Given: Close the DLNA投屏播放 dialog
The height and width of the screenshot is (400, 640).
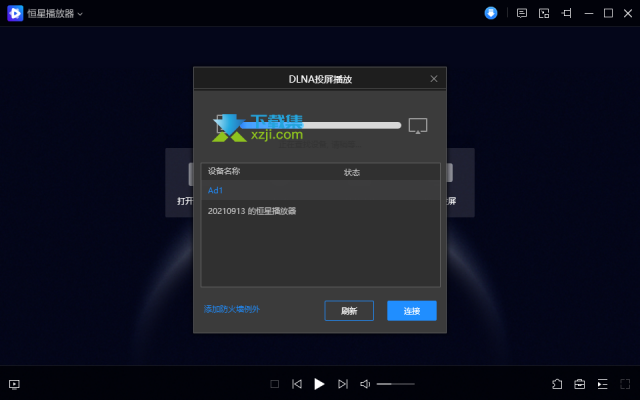Looking at the screenshot, I should click(x=434, y=79).
